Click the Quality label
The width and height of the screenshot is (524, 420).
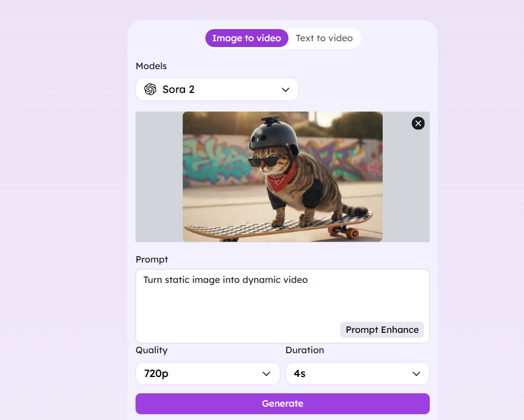point(152,350)
